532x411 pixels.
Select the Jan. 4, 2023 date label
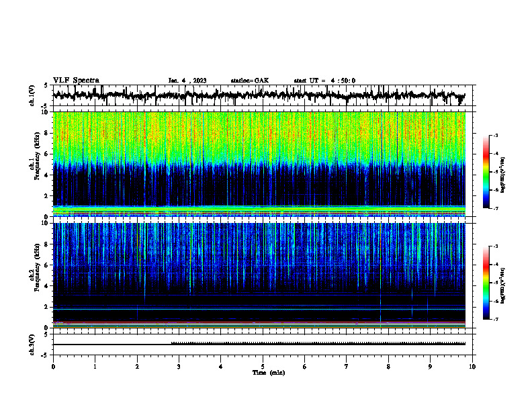(x=187, y=81)
